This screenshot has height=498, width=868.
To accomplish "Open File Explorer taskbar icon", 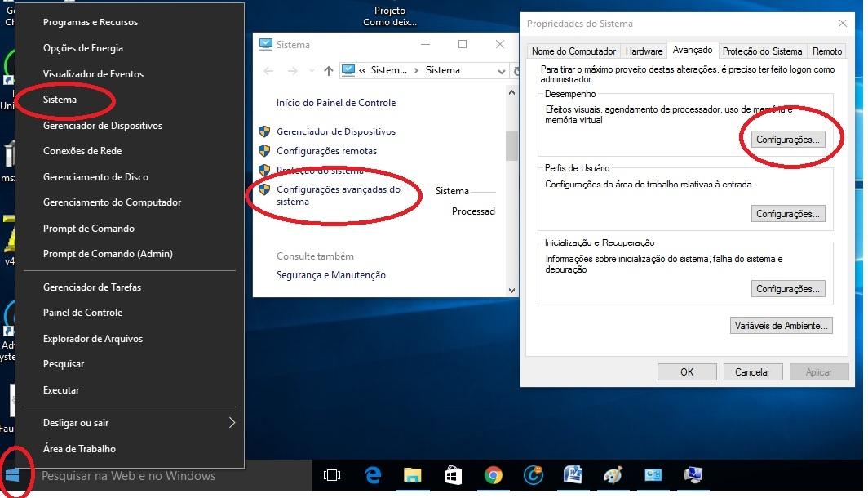I will click(413, 475).
